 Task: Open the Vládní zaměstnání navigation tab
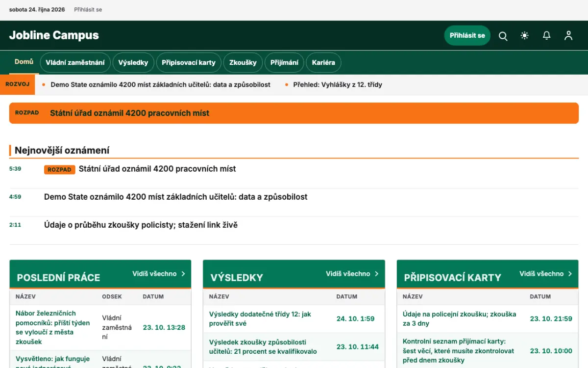pos(75,63)
